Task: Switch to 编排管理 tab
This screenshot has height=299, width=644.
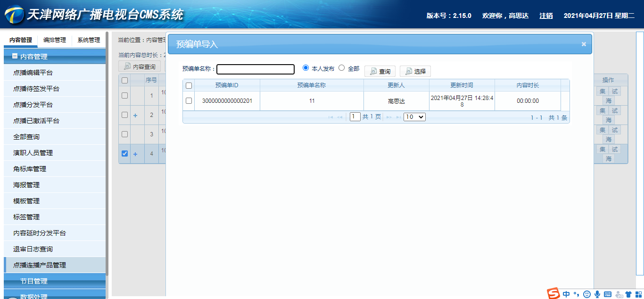Action: [55, 40]
